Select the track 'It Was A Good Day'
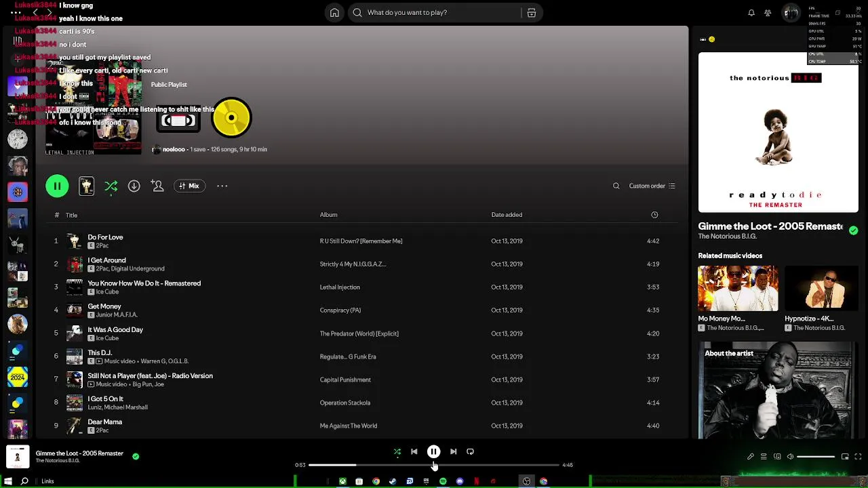868x488 pixels. click(115, 329)
